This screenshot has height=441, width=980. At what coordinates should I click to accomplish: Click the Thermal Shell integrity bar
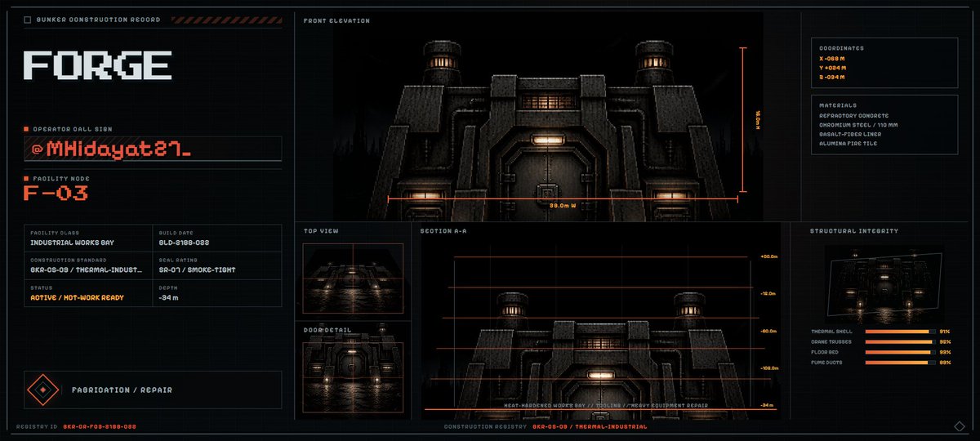(x=900, y=332)
